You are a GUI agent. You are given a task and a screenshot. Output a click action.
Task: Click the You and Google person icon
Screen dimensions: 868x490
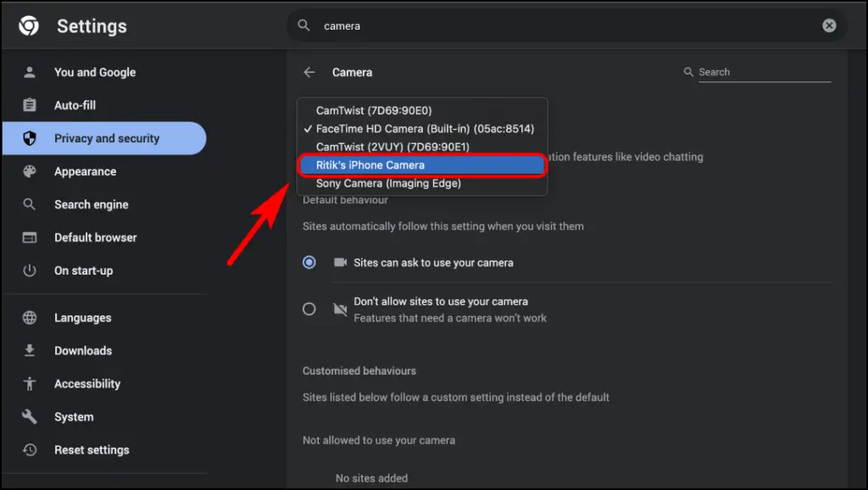click(x=30, y=72)
